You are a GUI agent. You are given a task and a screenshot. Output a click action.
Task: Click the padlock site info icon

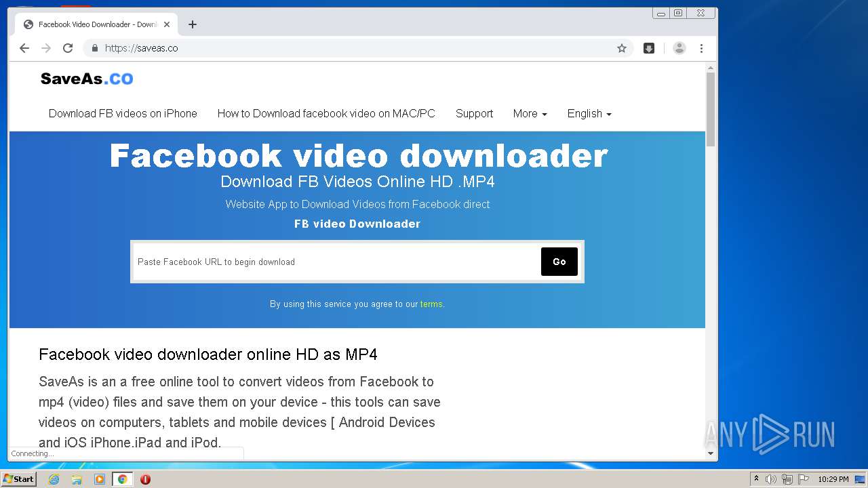[94, 48]
